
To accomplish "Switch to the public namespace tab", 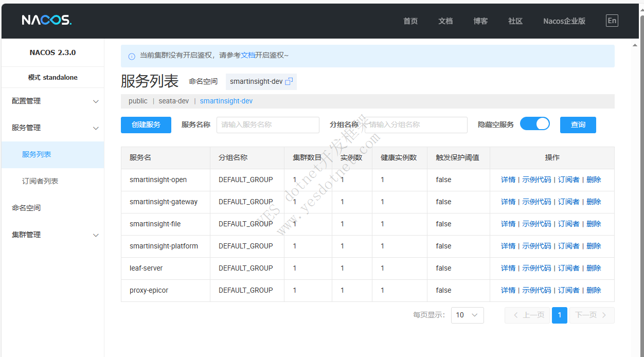I will 138,101.
